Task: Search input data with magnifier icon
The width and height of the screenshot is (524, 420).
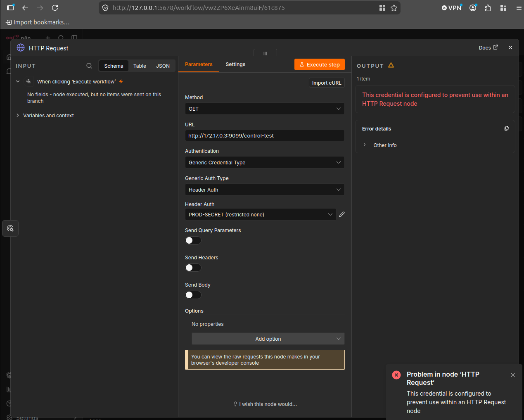Action: (x=89, y=66)
